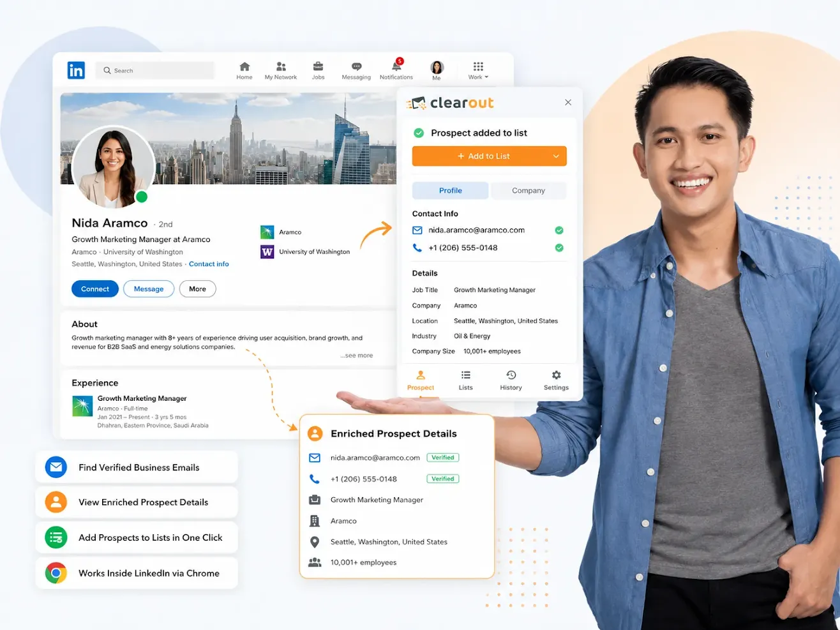Click the Clearout logo

(450, 103)
